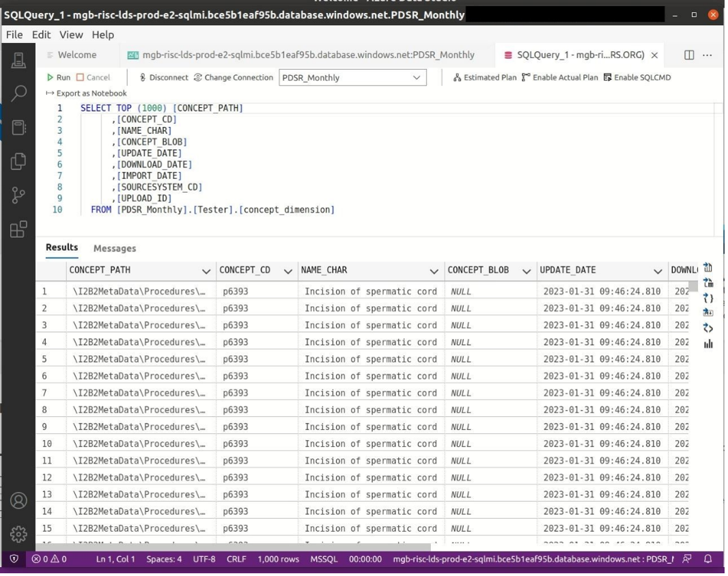Open CONCEPT_PATH column filter dropdown
728x576 pixels.
coord(206,271)
